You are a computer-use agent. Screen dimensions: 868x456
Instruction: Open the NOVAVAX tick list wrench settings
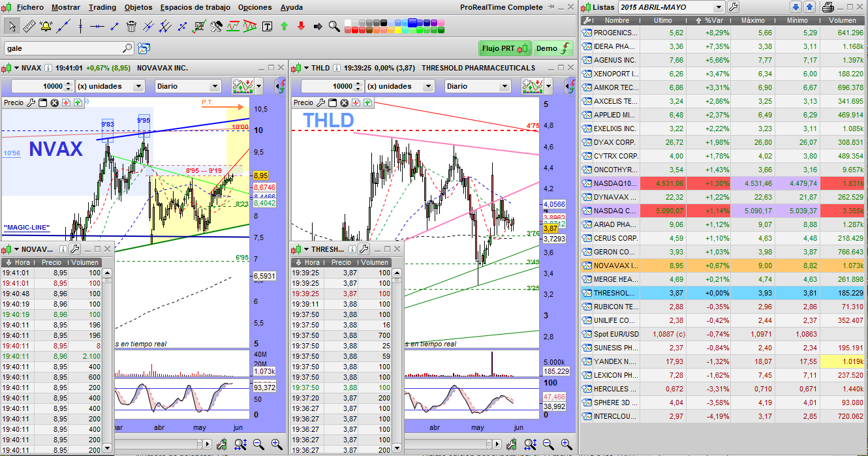point(74,249)
